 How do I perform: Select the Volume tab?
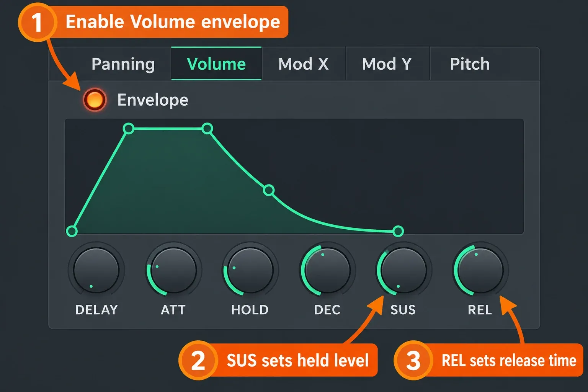(x=216, y=64)
